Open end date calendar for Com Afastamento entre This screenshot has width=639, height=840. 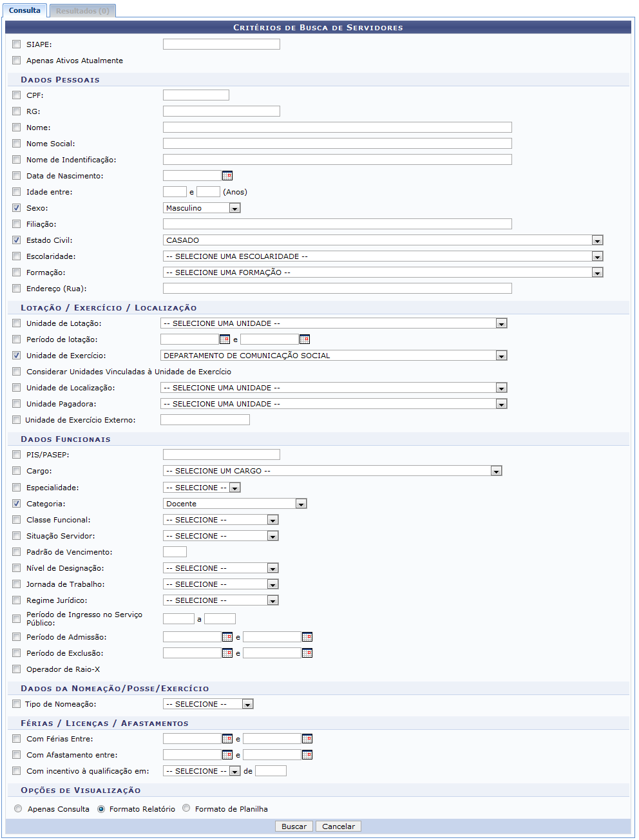(x=307, y=755)
